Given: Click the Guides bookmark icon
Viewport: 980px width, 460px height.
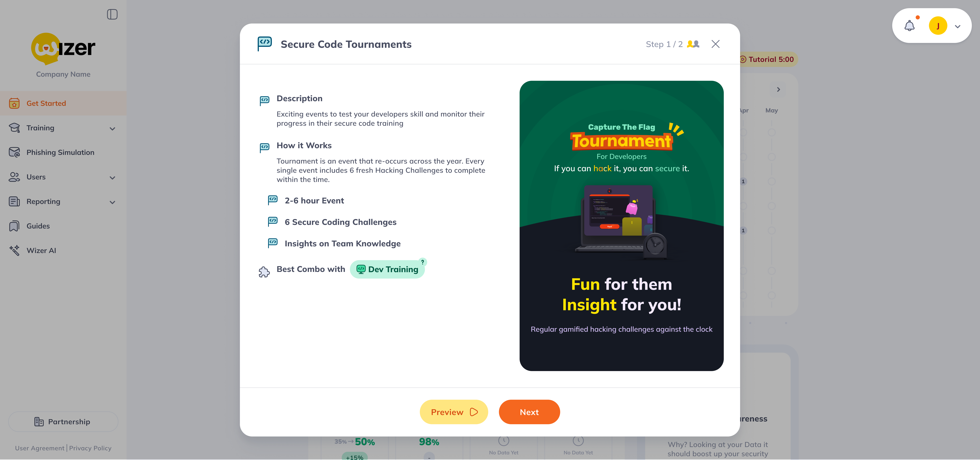Looking at the screenshot, I should point(14,226).
